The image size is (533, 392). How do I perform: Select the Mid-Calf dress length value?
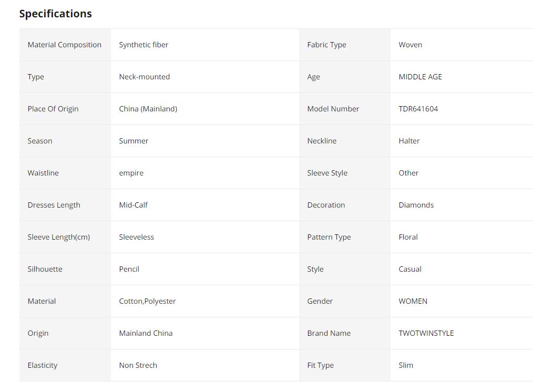(x=133, y=205)
